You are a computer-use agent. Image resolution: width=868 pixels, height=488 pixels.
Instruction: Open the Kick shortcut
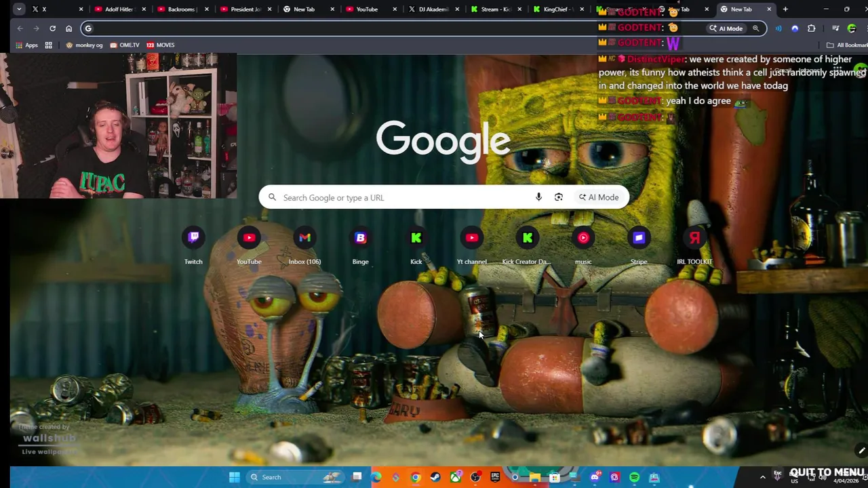416,246
